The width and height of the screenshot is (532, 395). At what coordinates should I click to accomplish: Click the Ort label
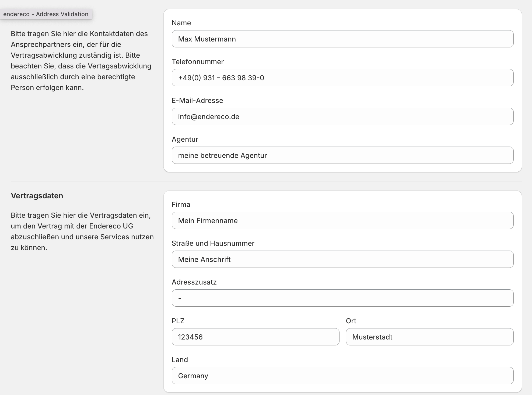click(351, 321)
